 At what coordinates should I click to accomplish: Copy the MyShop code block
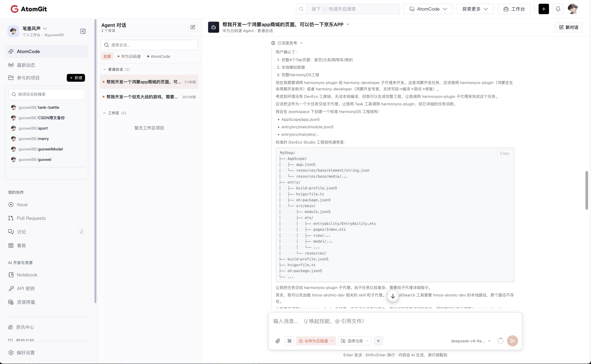coord(504,153)
